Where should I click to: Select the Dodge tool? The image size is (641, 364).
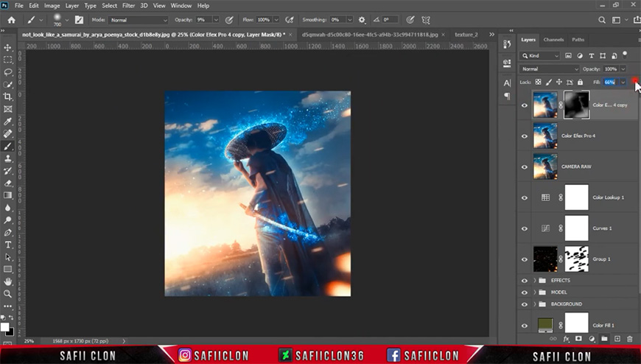[x=8, y=220]
